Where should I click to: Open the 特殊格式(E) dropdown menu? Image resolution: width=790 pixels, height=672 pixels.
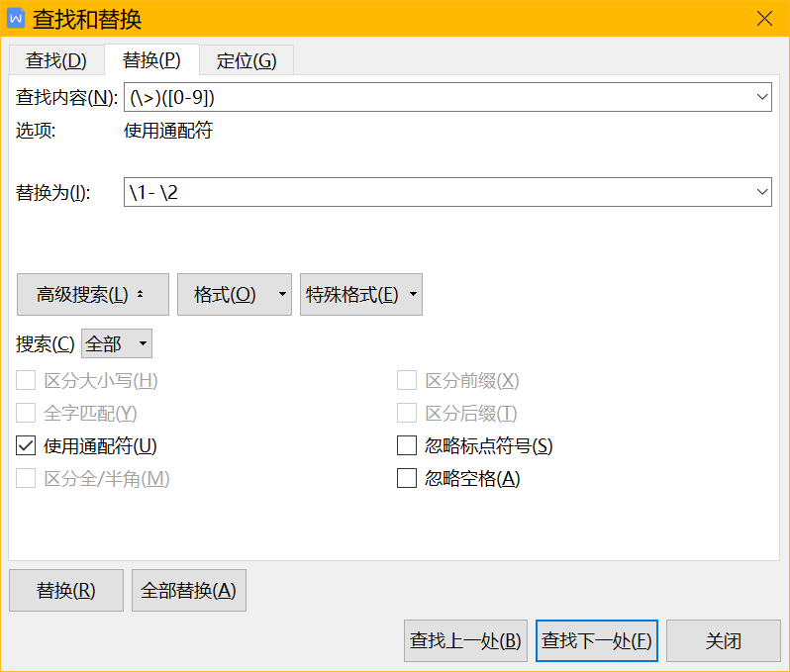coord(360,295)
